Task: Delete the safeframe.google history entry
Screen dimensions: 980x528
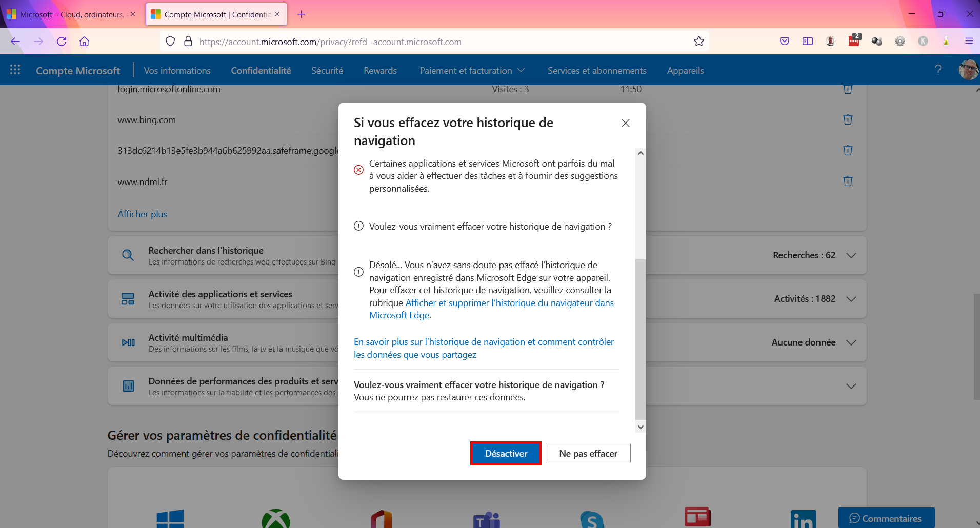Action: coord(848,150)
